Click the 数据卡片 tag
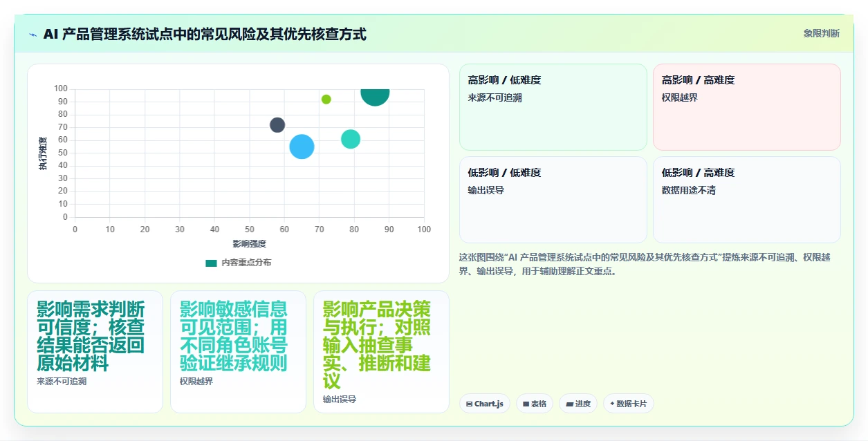Image resolution: width=868 pixels, height=441 pixels. pyautogui.click(x=629, y=404)
